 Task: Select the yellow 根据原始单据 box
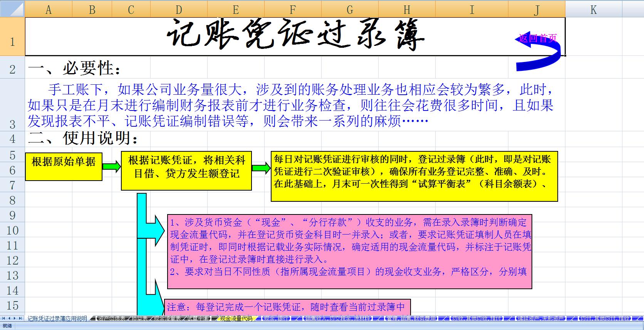point(64,167)
